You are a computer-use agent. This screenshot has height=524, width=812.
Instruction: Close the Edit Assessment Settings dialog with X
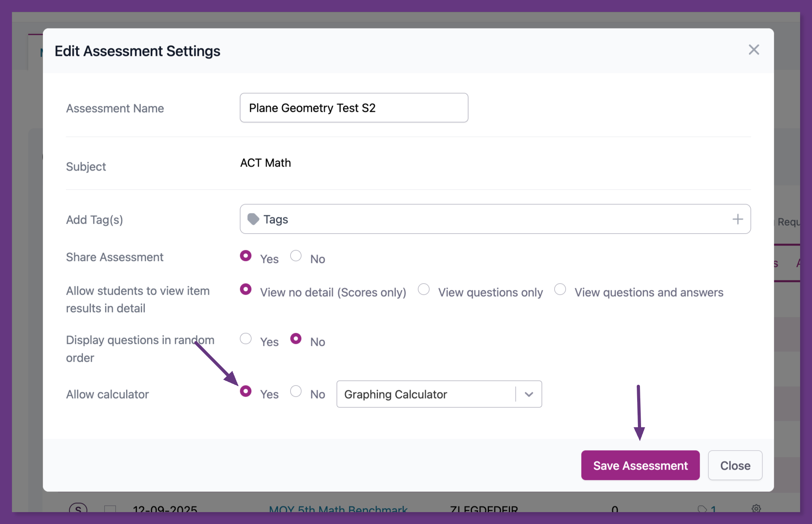tap(754, 50)
